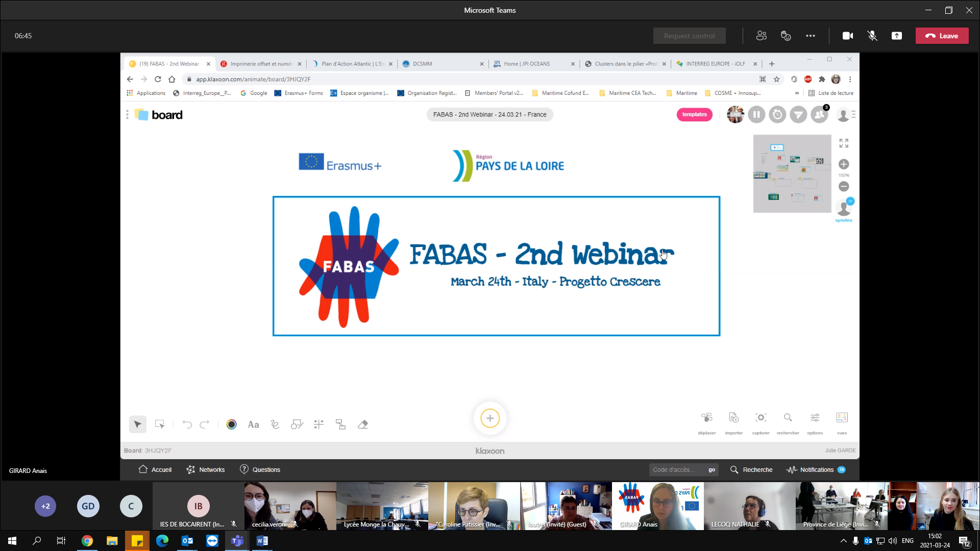This screenshot has height=551, width=980.
Task: Select the eraser tool
Action: point(363,424)
